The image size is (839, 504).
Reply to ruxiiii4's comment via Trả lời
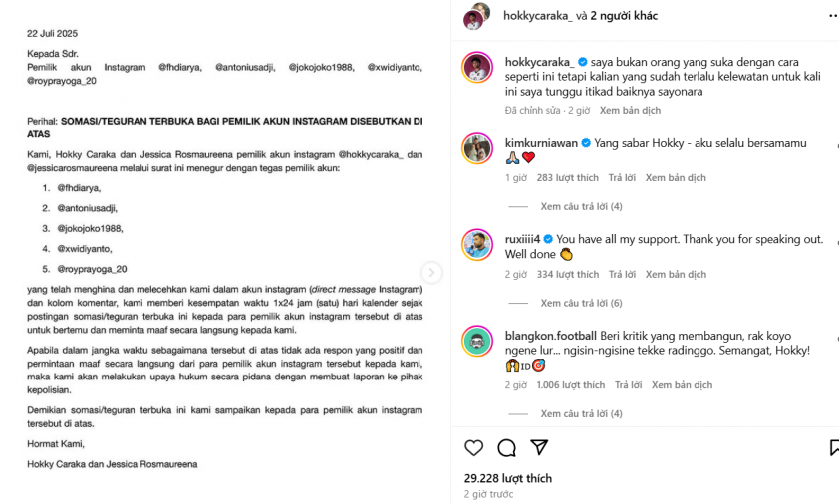[622, 274]
